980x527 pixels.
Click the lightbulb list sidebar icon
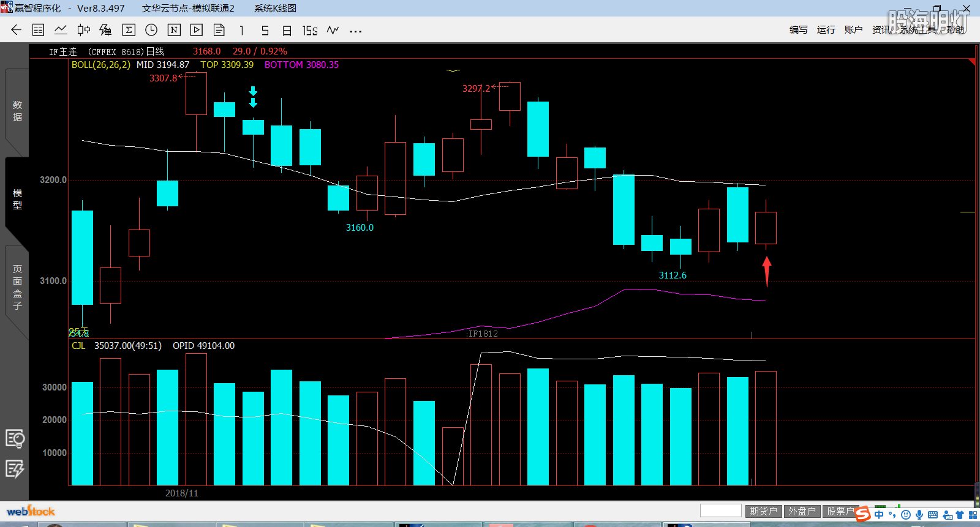(x=15, y=439)
